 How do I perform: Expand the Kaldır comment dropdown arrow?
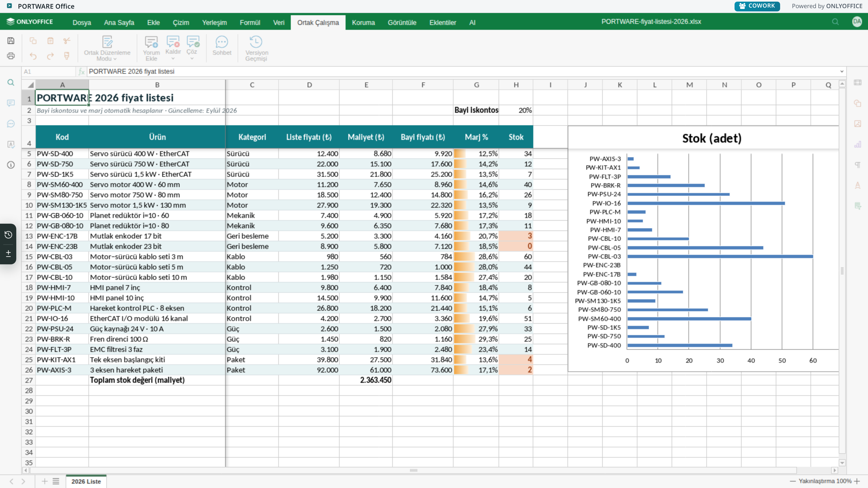(x=173, y=59)
